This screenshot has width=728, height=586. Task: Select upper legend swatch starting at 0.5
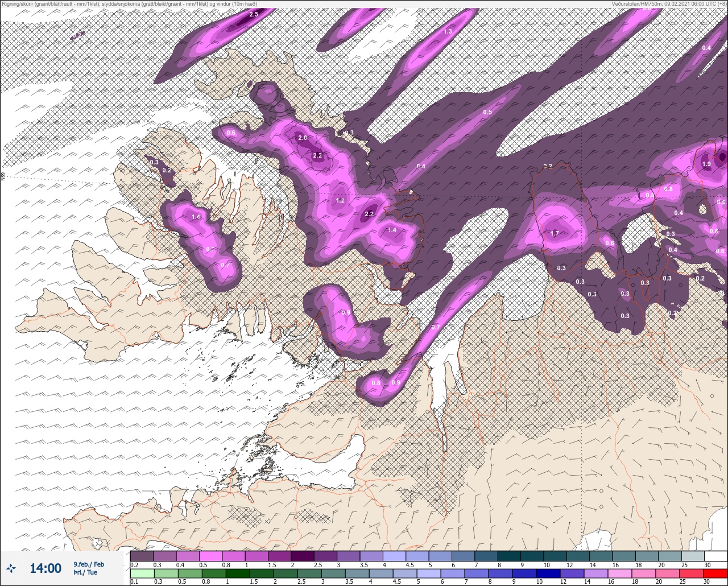pyautogui.click(x=210, y=556)
